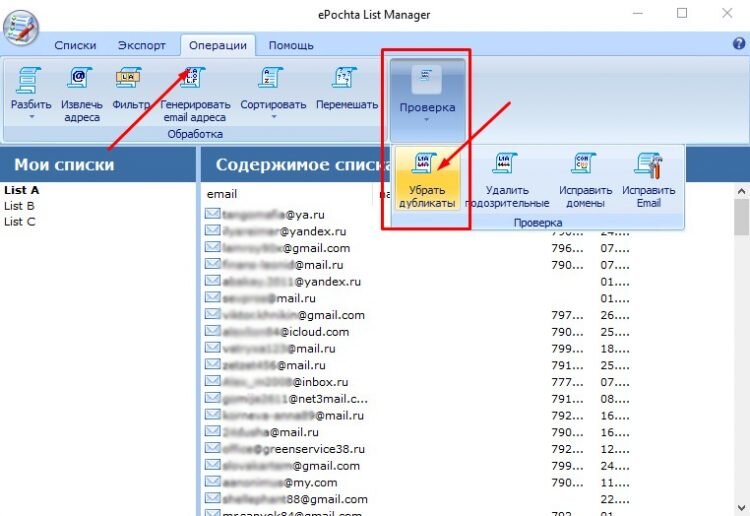Click the 797... phone cell
The image size is (750, 516).
pos(567,315)
